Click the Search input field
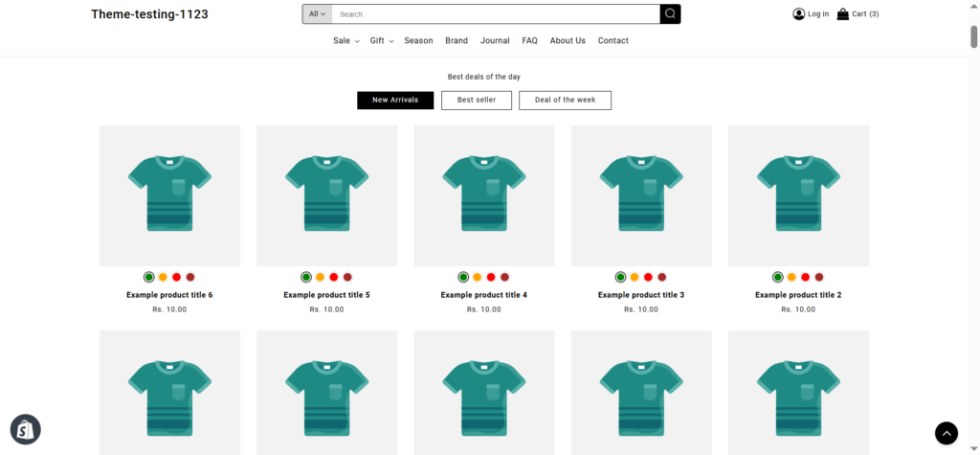980x455 pixels. (496, 13)
